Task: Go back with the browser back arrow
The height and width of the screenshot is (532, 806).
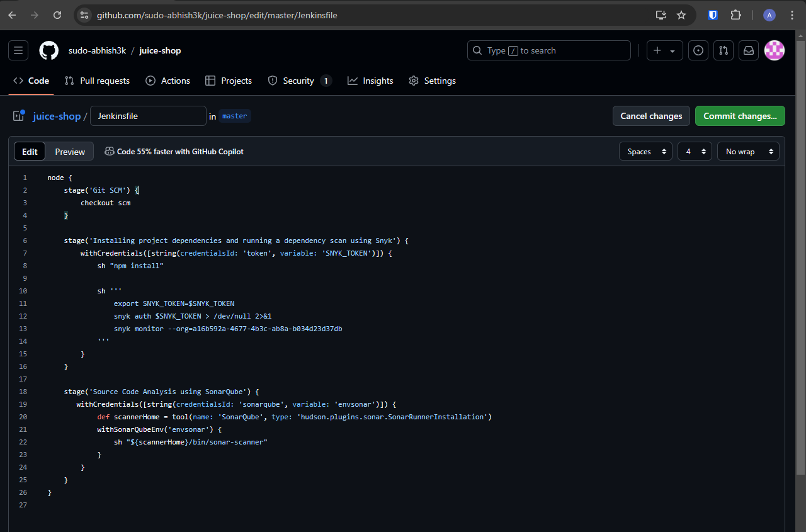Action: click(12, 15)
